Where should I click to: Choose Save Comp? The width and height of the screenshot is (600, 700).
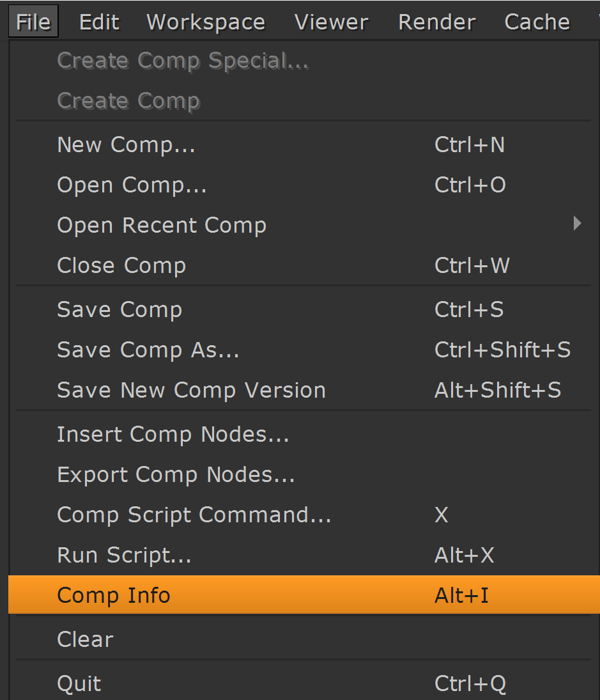point(119,310)
